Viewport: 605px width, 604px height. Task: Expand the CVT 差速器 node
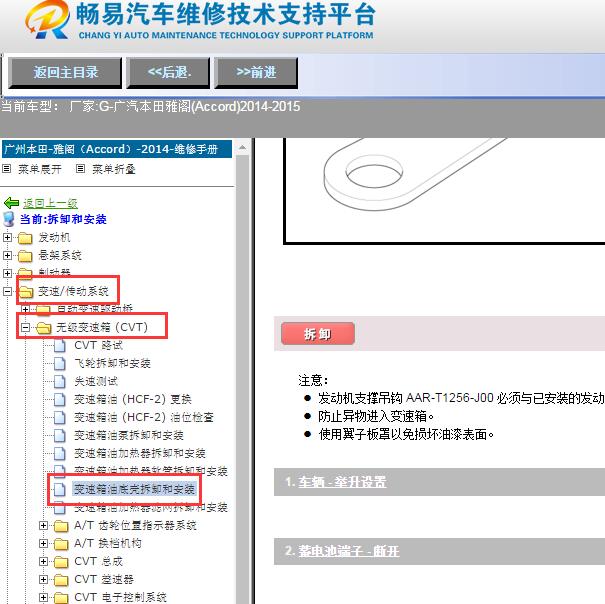(44, 580)
